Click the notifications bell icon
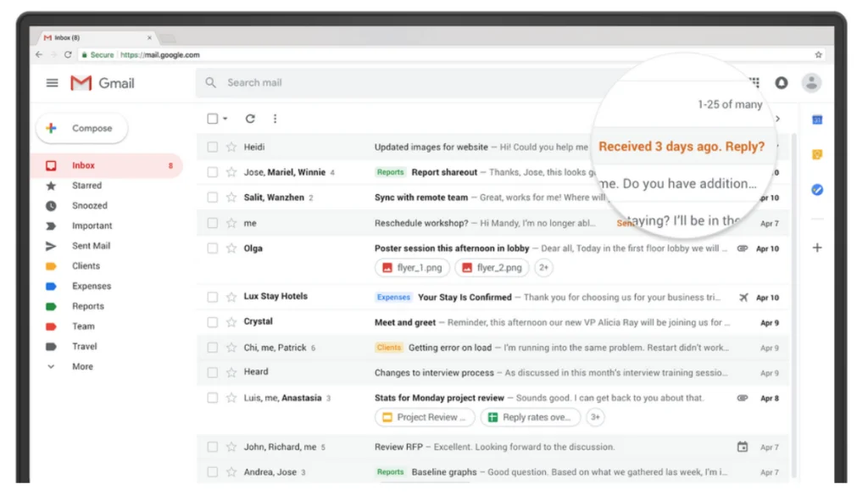The height and width of the screenshot is (501, 868). pos(782,83)
